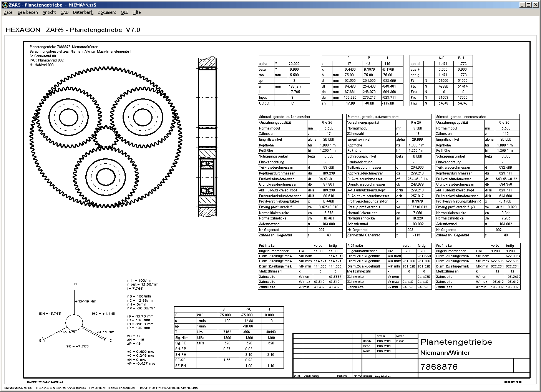The image size is (541, 392).
Task: Expand the Dokument menu
Action: [x=107, y=12]
